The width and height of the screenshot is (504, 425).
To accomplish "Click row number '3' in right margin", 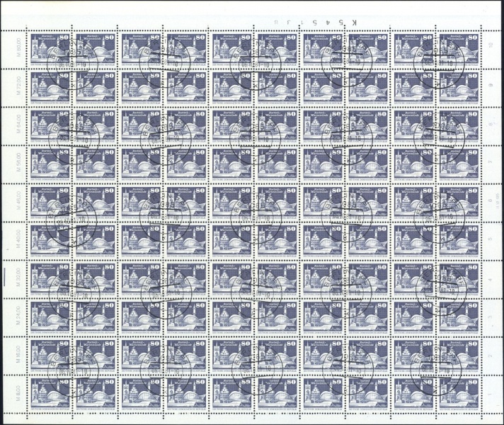I will 490,317.
